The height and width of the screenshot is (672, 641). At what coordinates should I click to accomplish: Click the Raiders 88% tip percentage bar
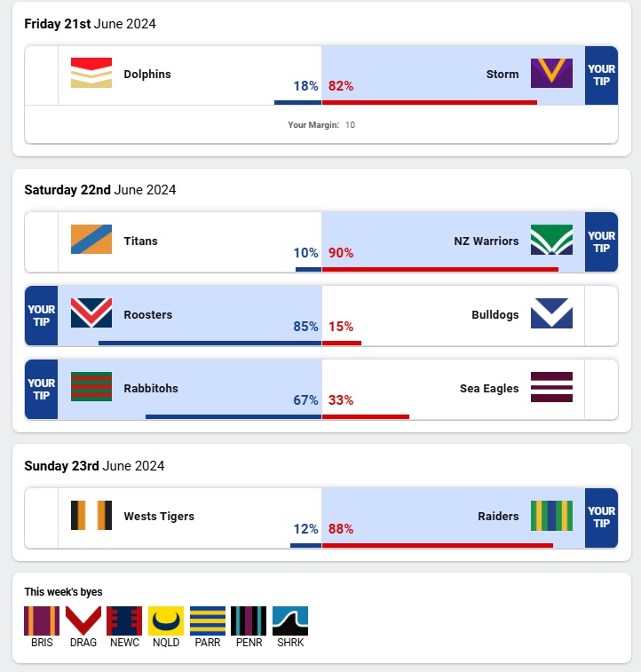437,545
